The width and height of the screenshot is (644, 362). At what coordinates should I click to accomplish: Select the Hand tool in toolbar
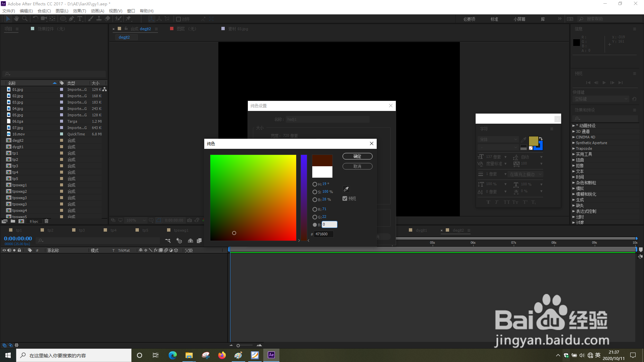pyautogui.click(x=16, y=19)
